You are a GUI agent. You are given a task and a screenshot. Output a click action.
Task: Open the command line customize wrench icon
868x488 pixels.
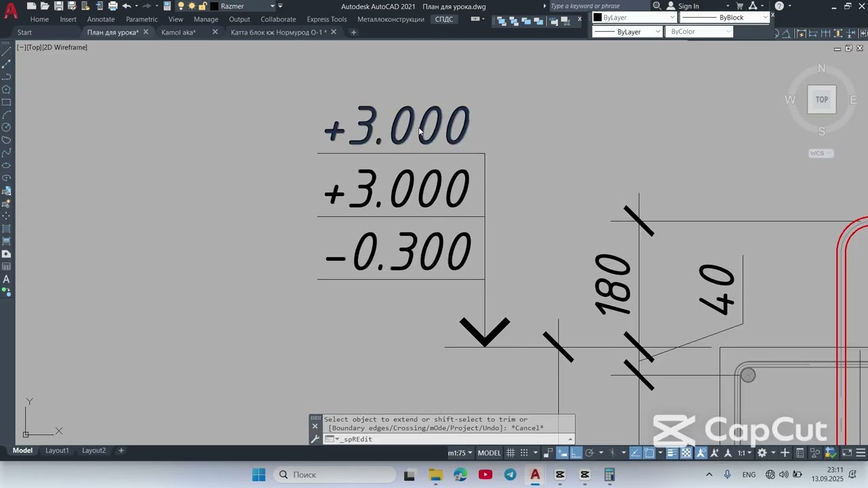point(315,439)
